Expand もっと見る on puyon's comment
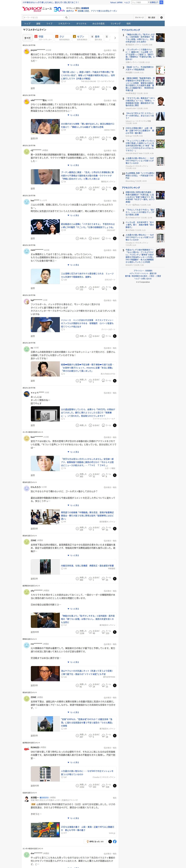Image resolution: width=186 pixels, height=868 pixels. [x=73, y=65]
